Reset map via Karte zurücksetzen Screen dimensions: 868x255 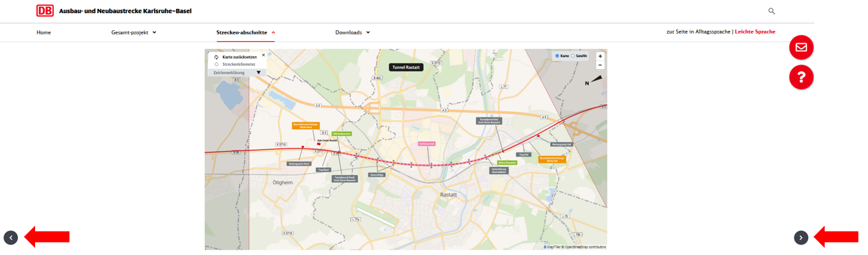tap(235, 57)
